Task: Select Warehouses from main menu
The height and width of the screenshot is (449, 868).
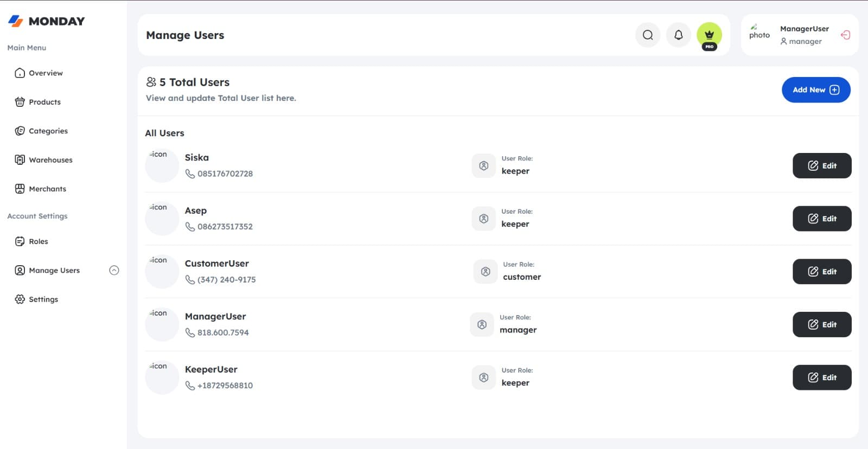Action: click(x=43, y=160)
